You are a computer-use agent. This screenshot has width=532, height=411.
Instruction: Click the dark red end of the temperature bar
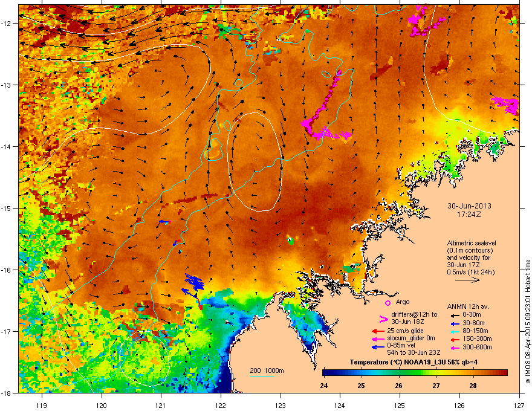tap(504, 373)
